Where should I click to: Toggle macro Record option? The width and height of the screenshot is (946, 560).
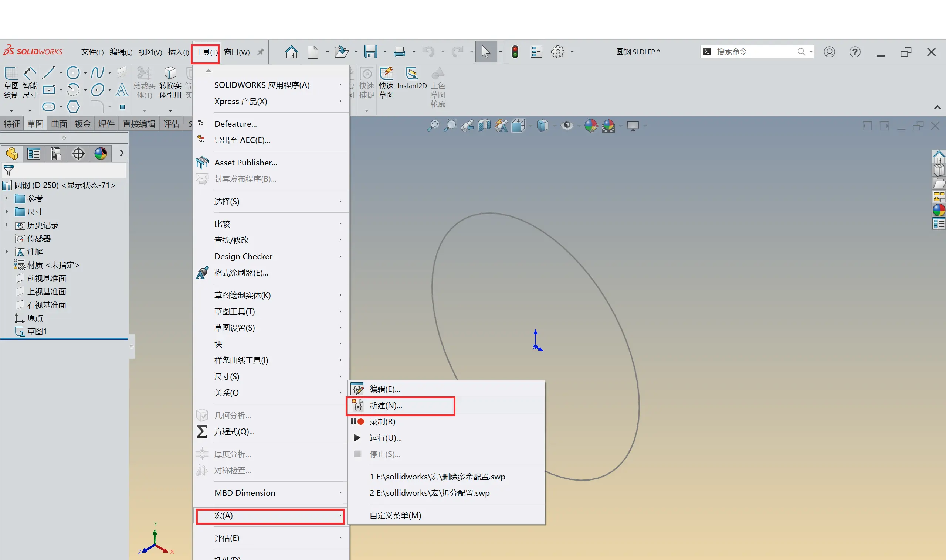click(x=382, y=421)
